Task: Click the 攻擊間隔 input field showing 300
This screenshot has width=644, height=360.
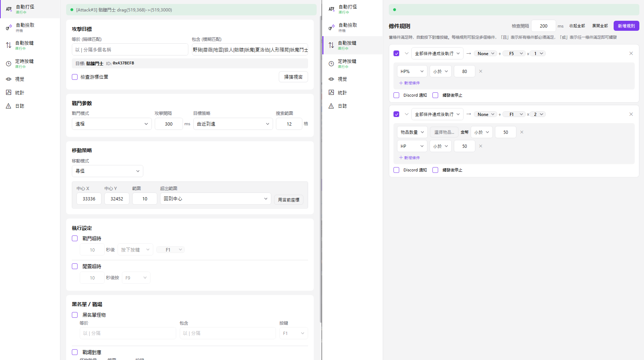Action: pos(169,124)
